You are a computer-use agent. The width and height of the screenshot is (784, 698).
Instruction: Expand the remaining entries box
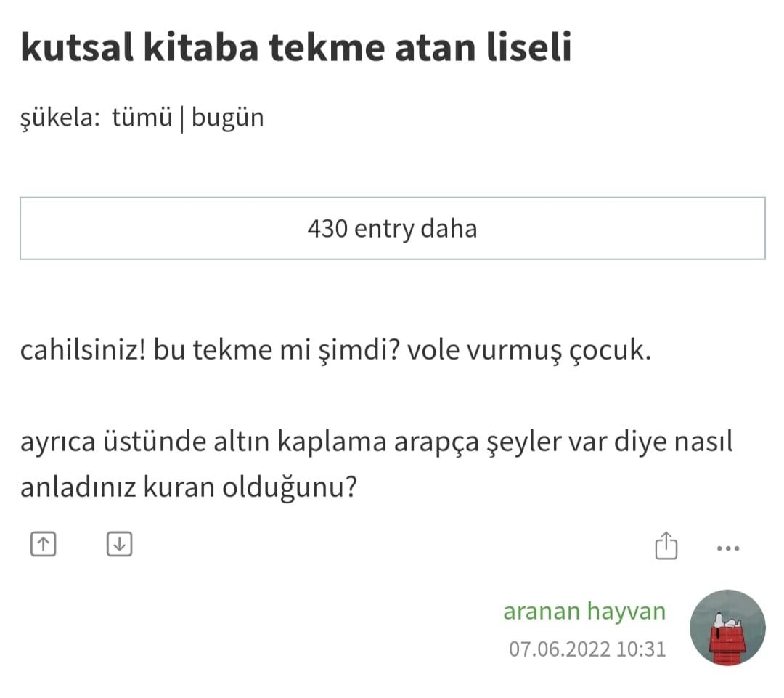click(x=392, y=228)
